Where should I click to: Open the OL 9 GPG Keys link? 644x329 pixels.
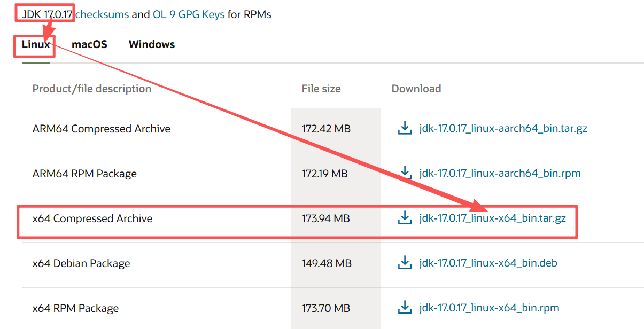pos(189,14)
